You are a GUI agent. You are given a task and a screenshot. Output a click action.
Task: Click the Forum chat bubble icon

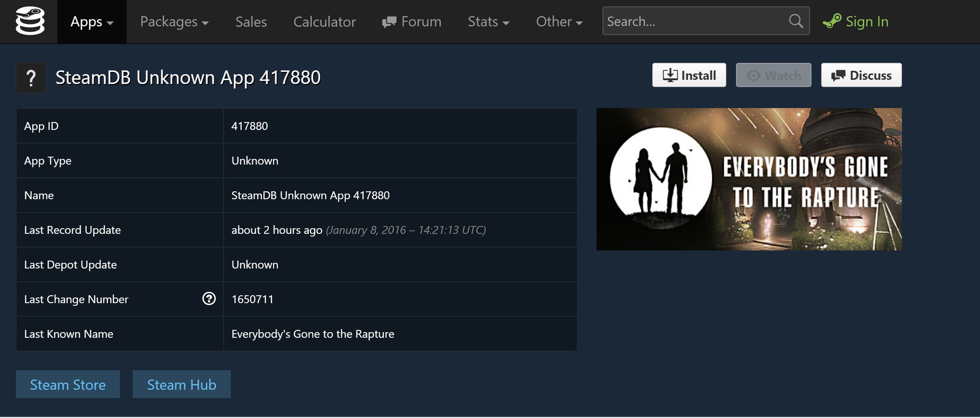coord(388,21)
